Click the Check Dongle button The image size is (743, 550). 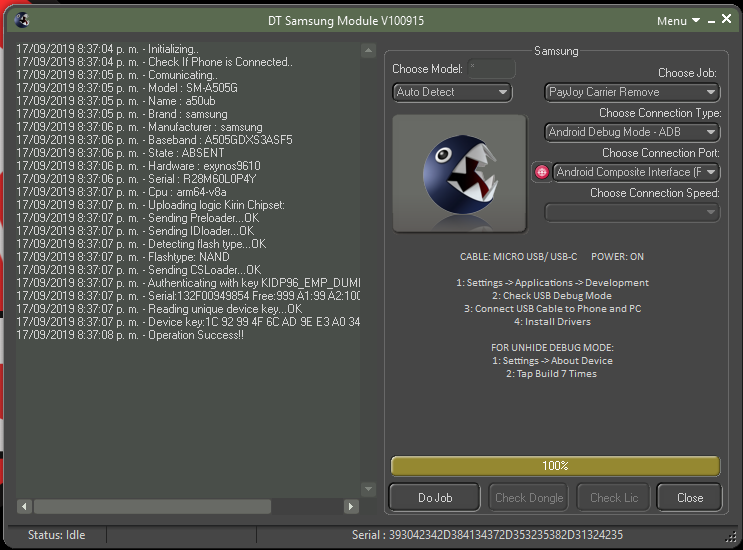pyautogui.click(x=528, y=497)
